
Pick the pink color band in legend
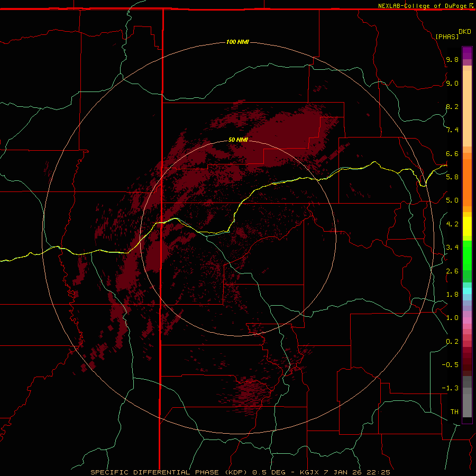tap(467, 321)
